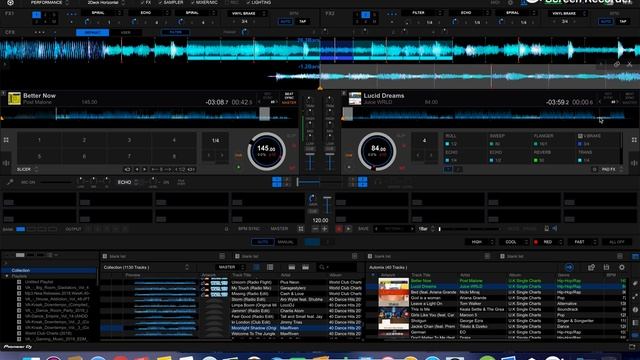
Task: Trigger deck 2 ROLL pad effect
Action: pos(464,140)
